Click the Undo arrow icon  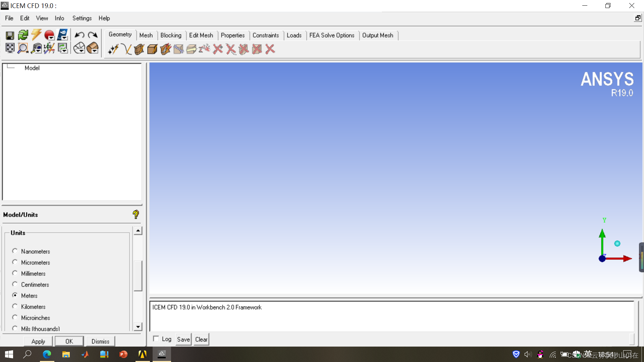click(x=79, y=35)
